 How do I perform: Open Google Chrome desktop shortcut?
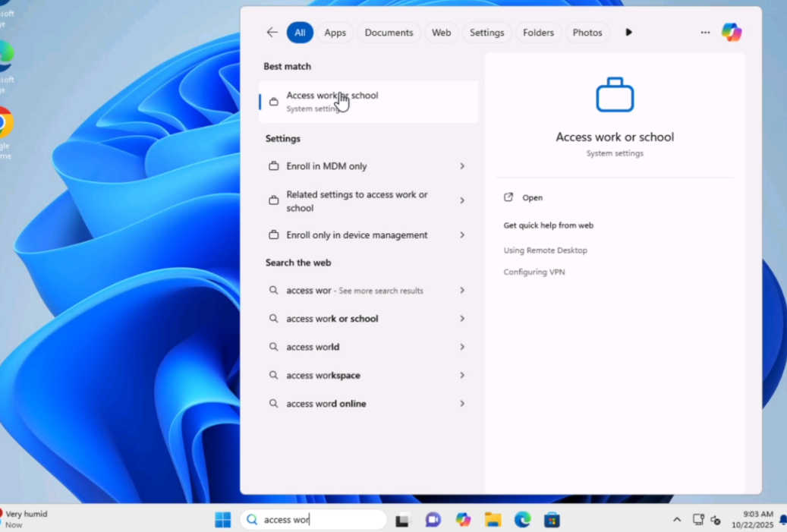coord(5,123)
